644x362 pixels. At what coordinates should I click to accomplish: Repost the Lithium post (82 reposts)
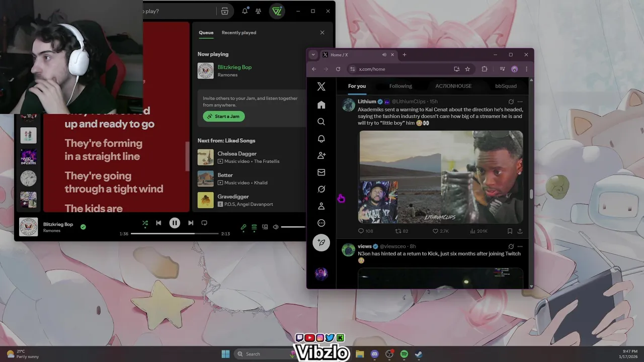pos(401,231)
